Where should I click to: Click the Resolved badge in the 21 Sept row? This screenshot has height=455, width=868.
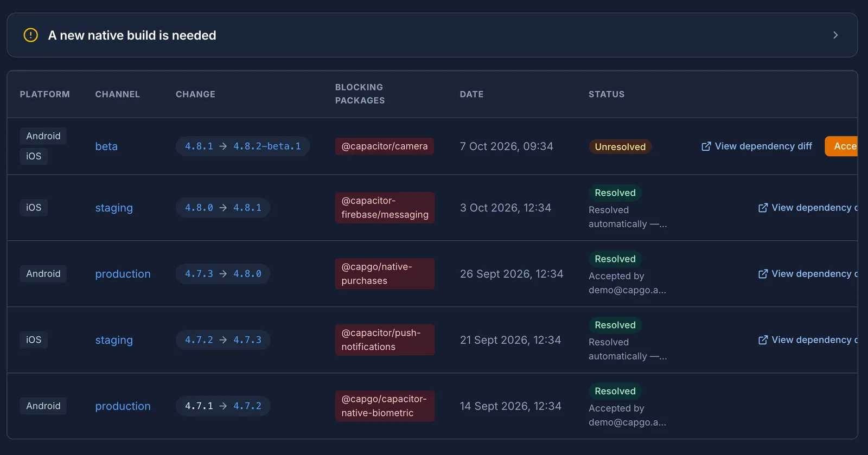615,325
